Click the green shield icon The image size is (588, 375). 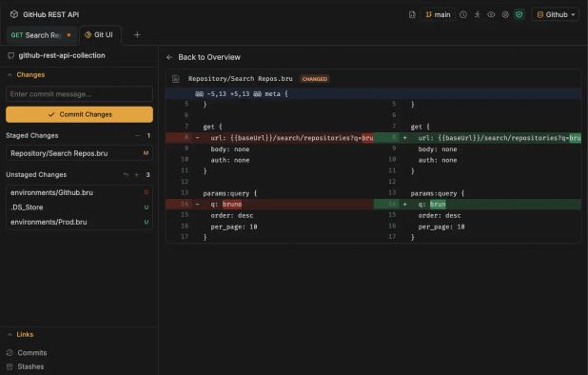[519, 14]
